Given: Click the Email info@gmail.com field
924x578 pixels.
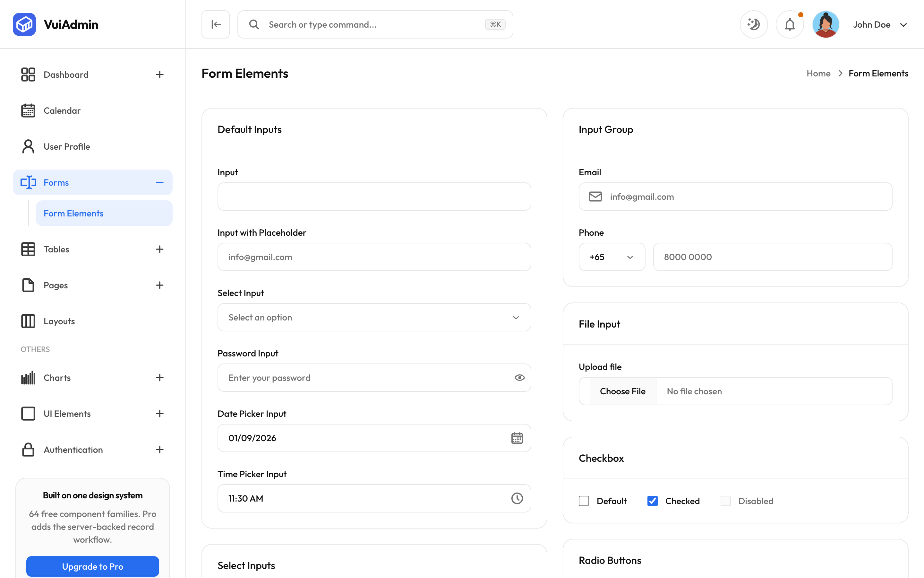Looking at the screenshot, I should pyautogui.click(x=735, y=197).
